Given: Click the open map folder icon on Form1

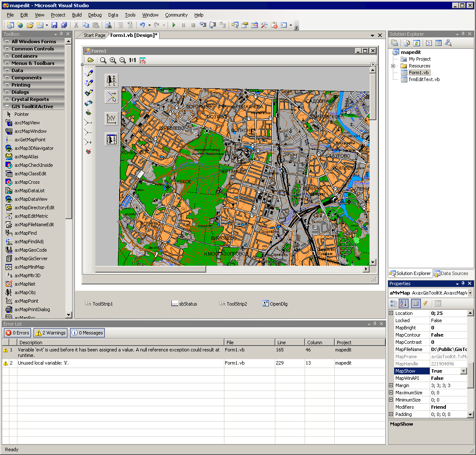Looking at the screenshot, I should click(x=90, y=60).
